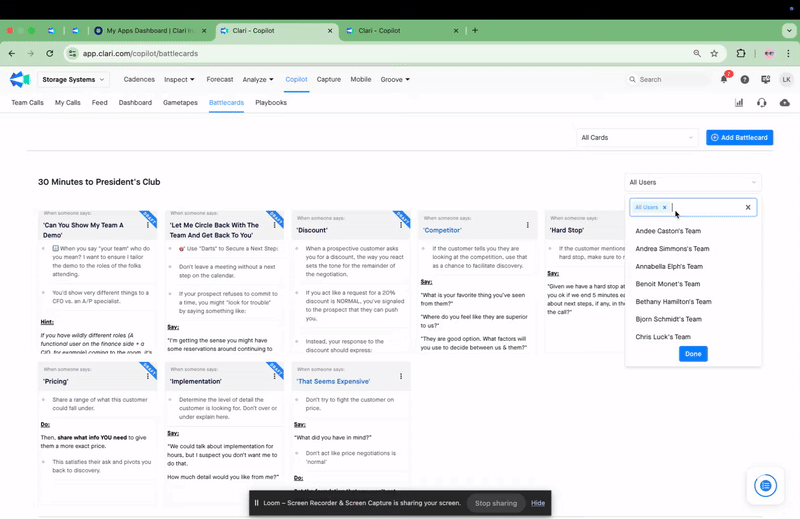Screen dimensions: 800x519
Task: Open options menu on 'That Seems Expensive' card
Action: tap(401, 376)
